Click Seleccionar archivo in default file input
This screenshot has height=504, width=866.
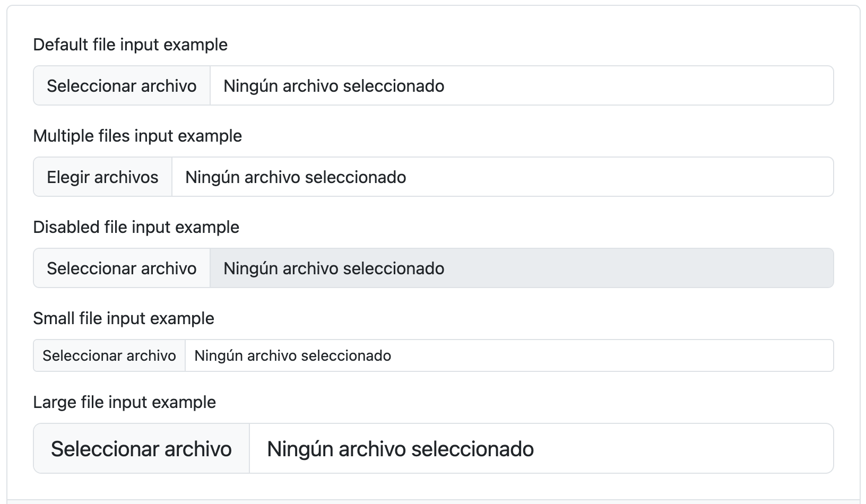[121, 85]
